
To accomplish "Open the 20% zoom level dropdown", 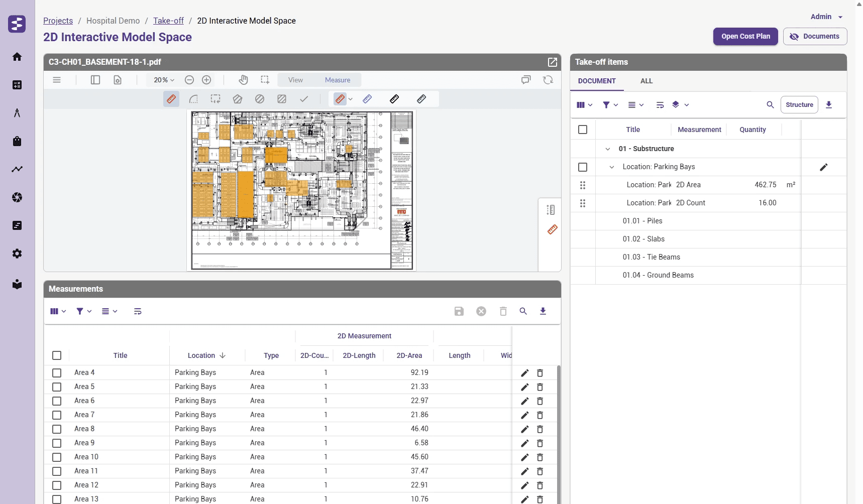I will [x=164, y=80].
